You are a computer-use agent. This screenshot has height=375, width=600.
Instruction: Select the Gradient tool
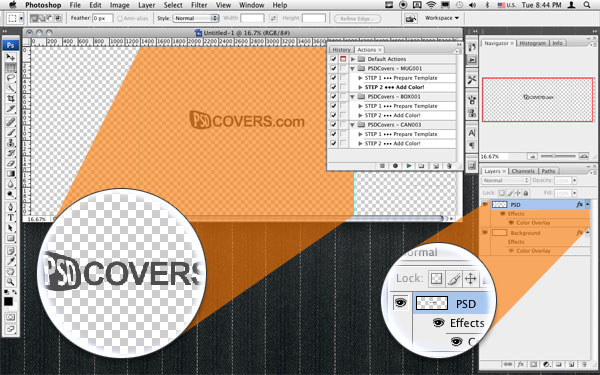[11, 174]
